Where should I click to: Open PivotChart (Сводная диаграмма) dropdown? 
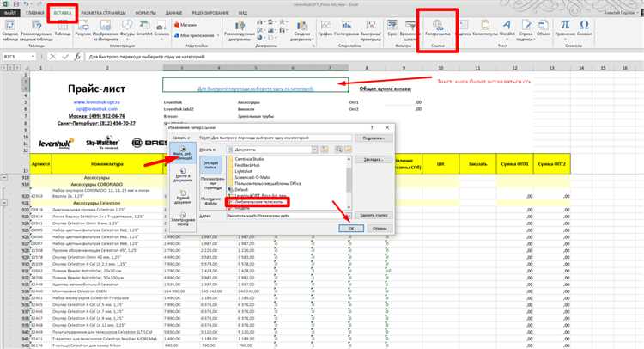tap(302, 28)
